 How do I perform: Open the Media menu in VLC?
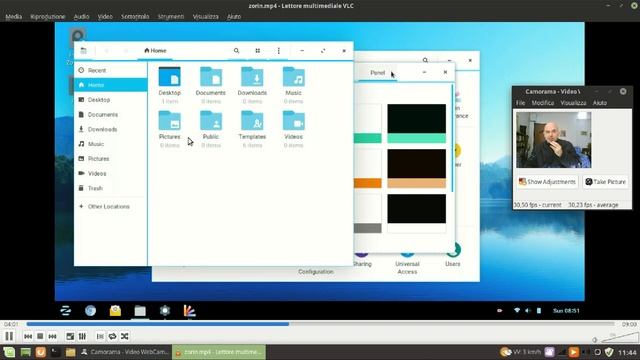coord(13,17)
